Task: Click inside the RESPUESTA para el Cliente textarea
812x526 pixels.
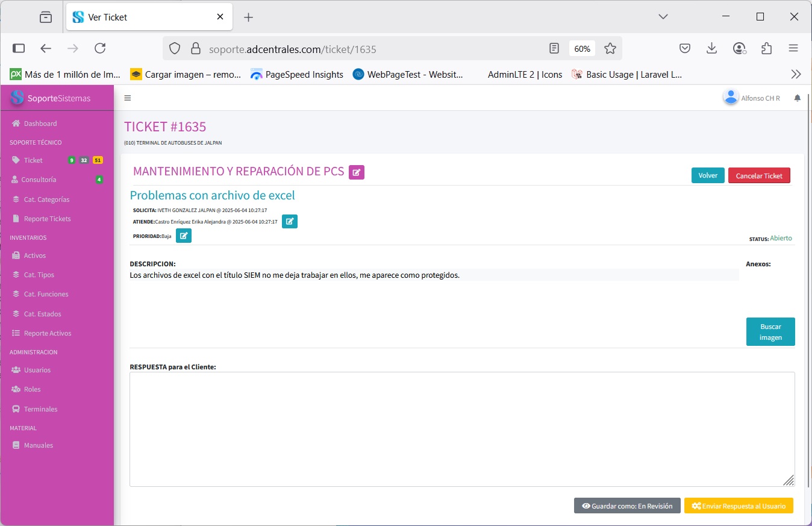Action: pyautogui.click(x=461, y=428)
